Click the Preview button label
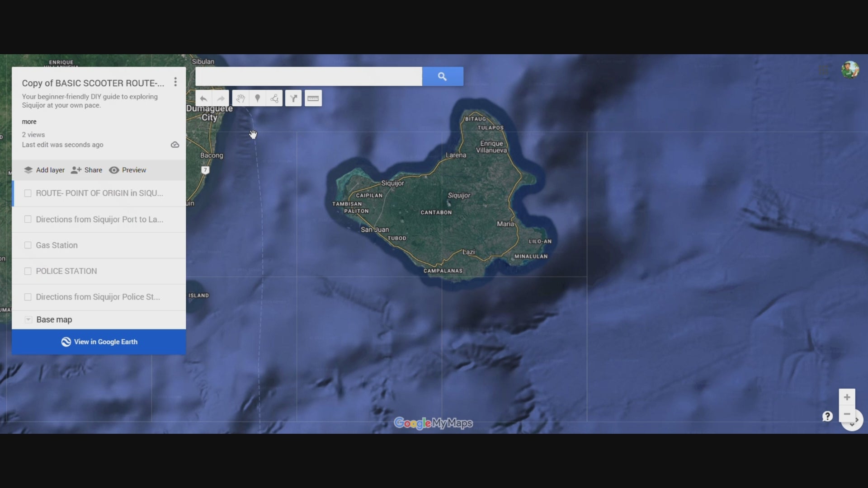The image size is (868, 488). [134, 170]
